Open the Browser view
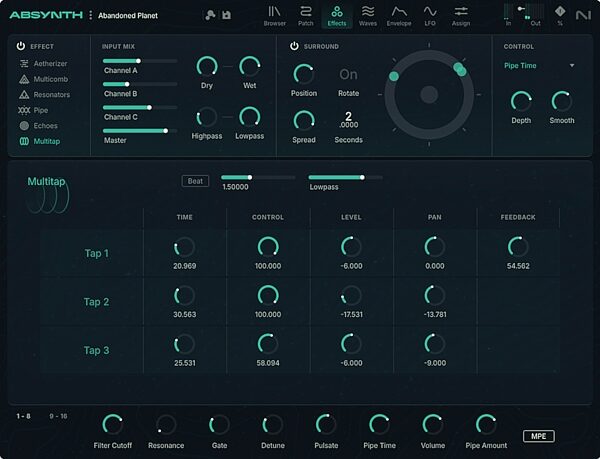Viewport: 600px width, 459px height. pyautogui.click(x=274, y=16)
